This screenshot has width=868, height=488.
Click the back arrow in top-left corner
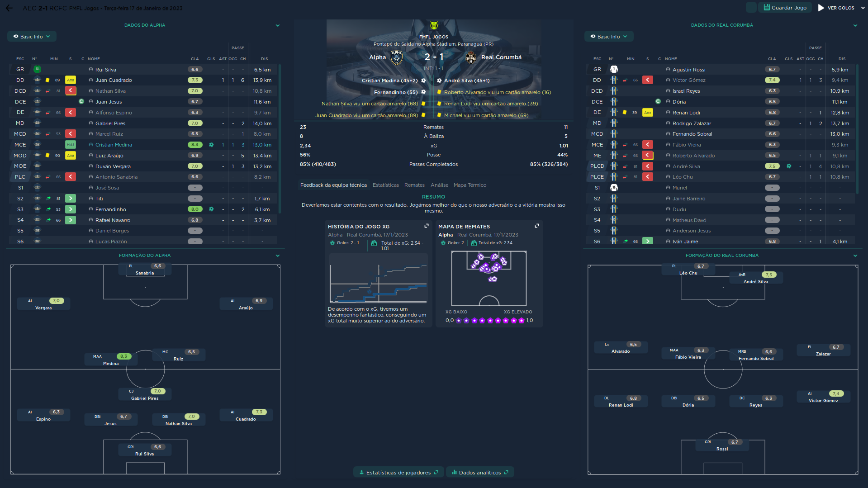(x=9, y=8)
